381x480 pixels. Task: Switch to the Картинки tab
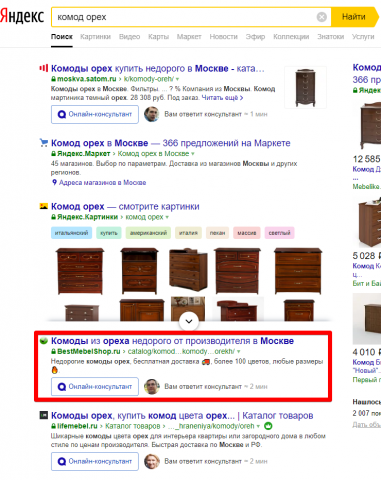[x=95, y=37]
